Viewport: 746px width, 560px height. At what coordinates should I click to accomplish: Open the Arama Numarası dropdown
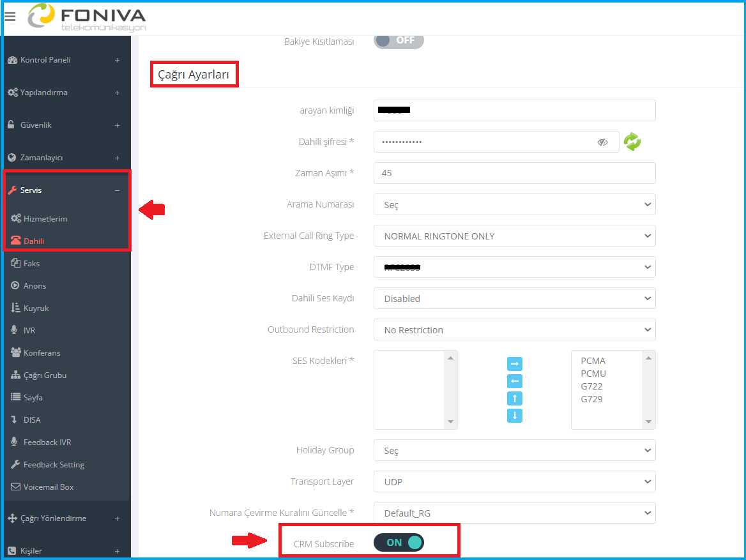click(514, 204)
